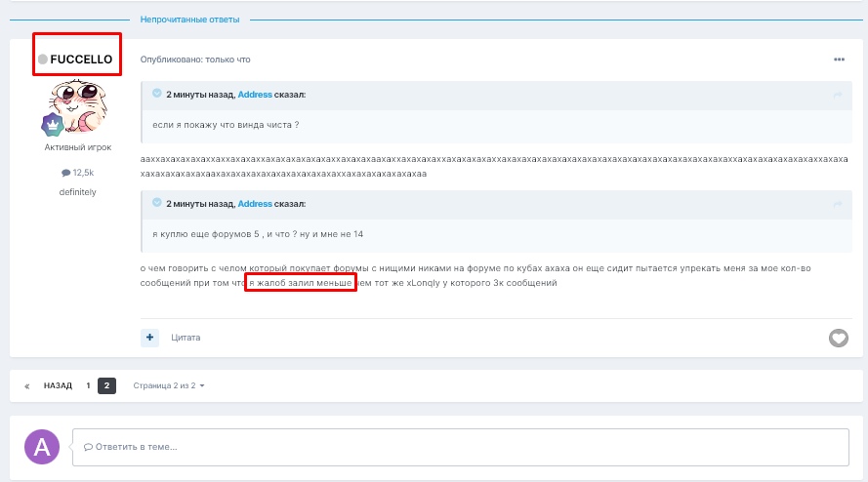The height and width of the screenshot is (482, 868).
Task: Click the double-arrow first page icon
Action: 27,385
